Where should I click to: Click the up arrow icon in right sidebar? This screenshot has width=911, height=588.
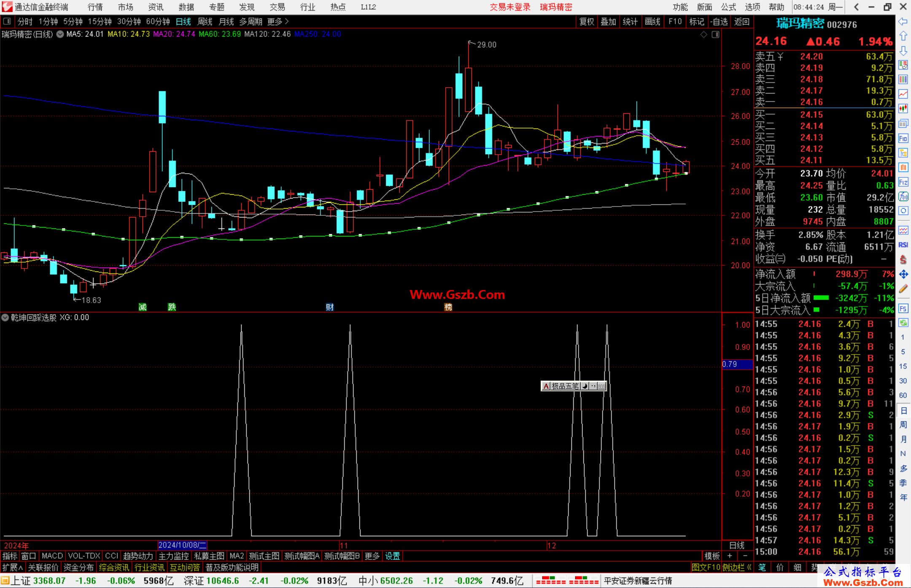pos(903,36)
